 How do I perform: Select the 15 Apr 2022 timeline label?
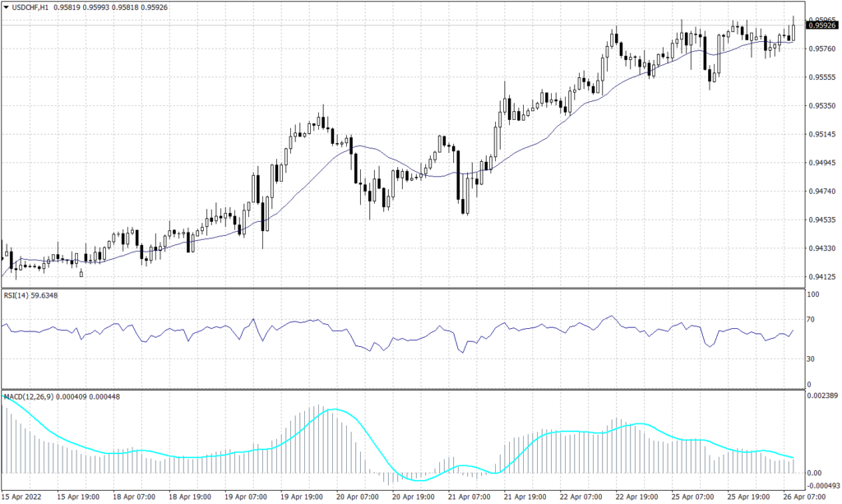pos(21,496)
